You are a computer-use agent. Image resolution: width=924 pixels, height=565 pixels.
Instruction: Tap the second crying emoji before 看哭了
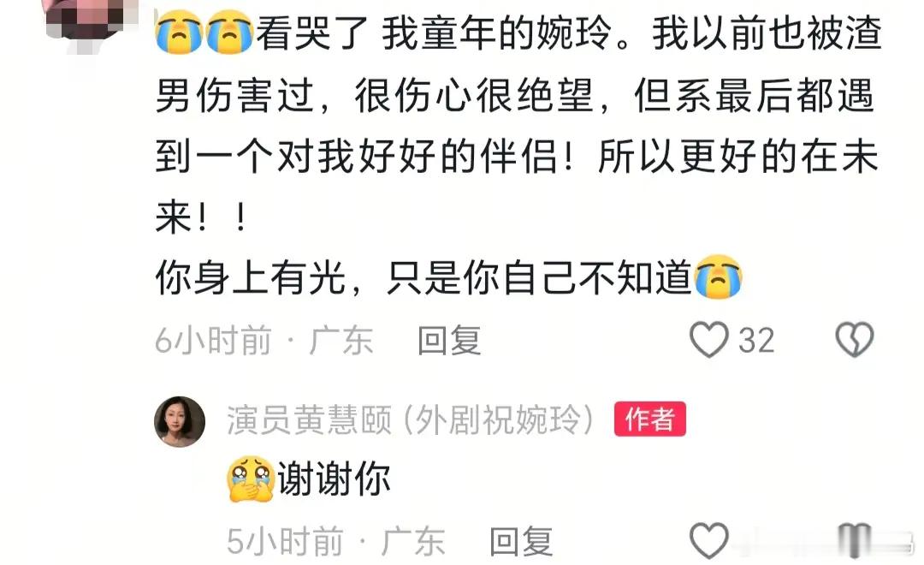tap(230, 33)
